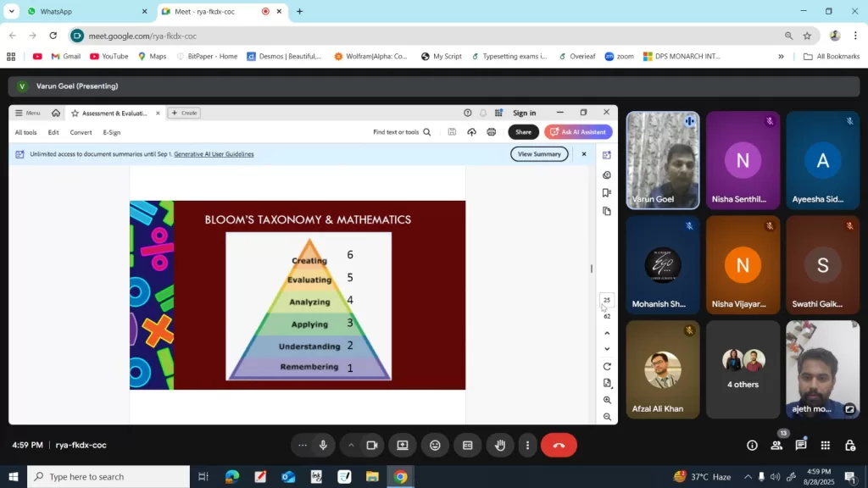Toggle the microphone in Meet controls
The width and height of the screenshot is (868, 488).
(323, 446)
